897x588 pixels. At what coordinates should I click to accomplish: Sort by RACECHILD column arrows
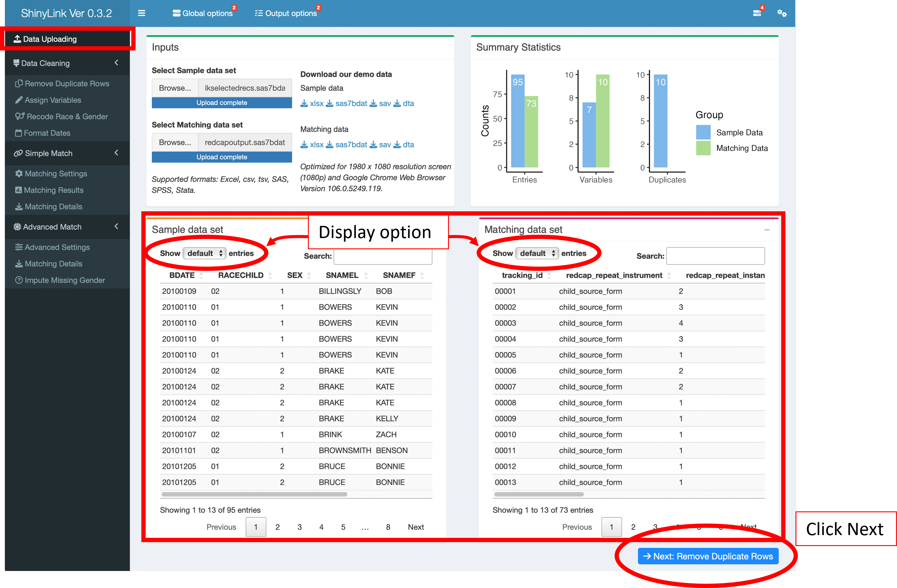270,275
